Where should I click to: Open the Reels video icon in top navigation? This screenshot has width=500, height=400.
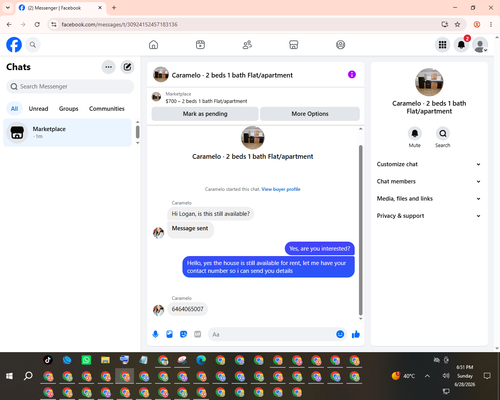coord(200,45)
